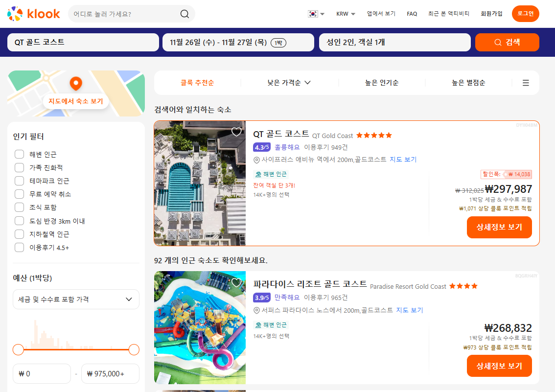Click the right budget slider handle
The width and height of the screenshot is (555, 392).
134,349
